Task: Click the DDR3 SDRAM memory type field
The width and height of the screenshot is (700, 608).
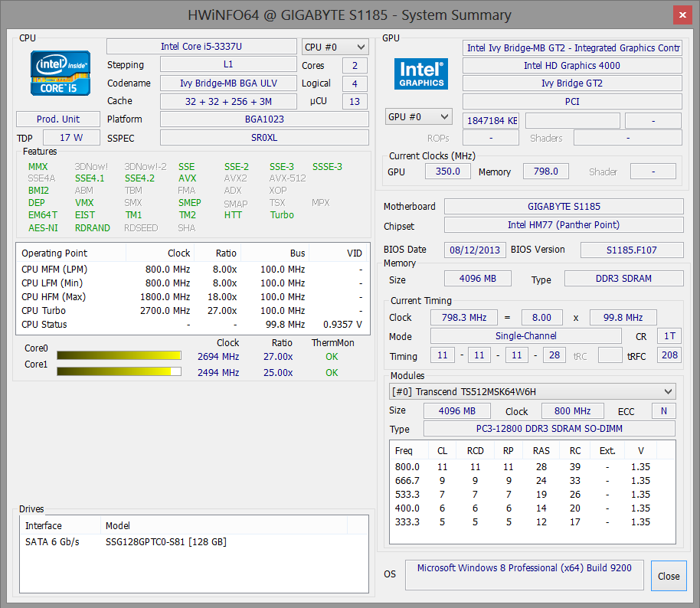Action: pos(623,278)
